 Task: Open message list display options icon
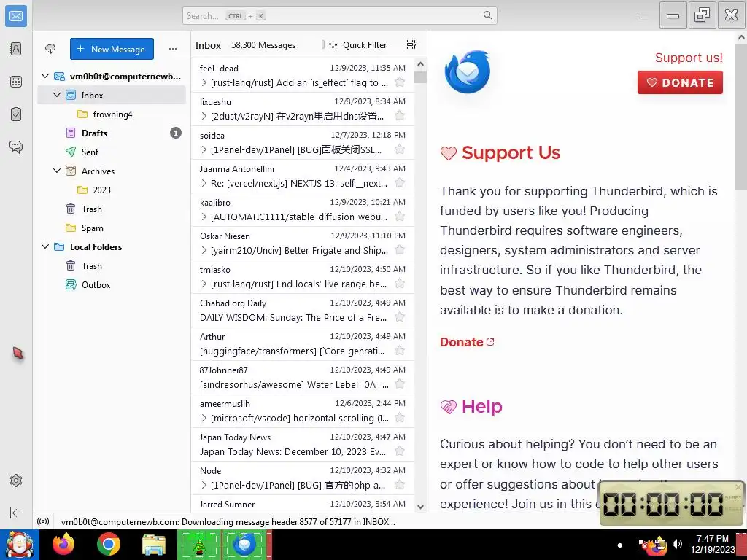point(411,44)
